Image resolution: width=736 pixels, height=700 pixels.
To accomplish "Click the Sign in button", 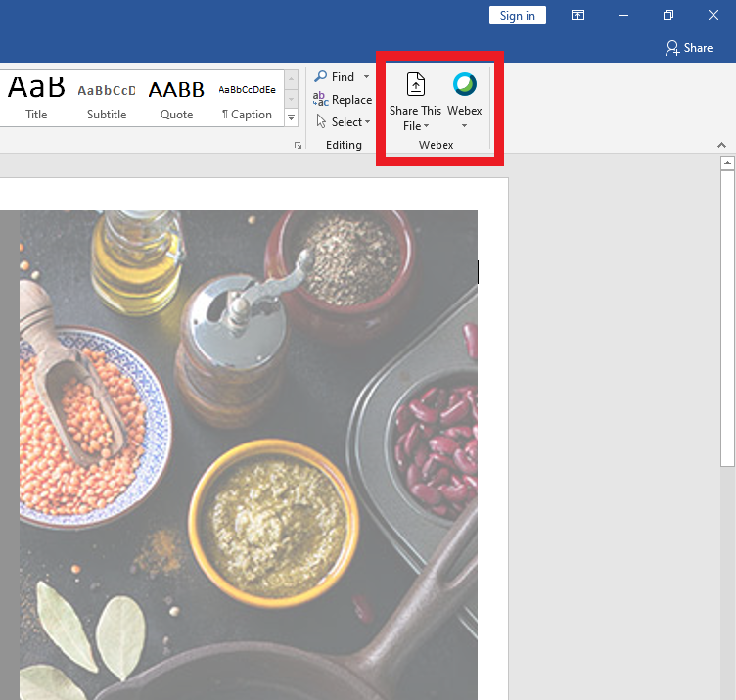I will (518, 16).
